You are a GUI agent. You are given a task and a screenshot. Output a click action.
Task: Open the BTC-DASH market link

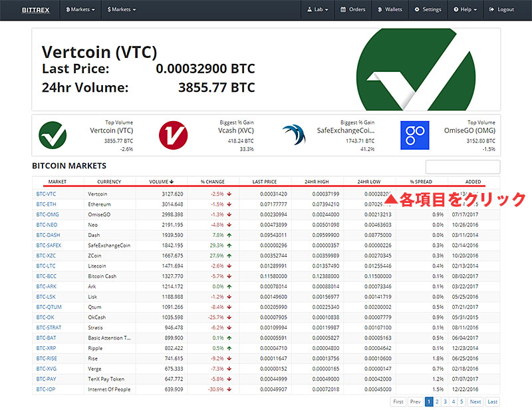click(x=48, y=235)
